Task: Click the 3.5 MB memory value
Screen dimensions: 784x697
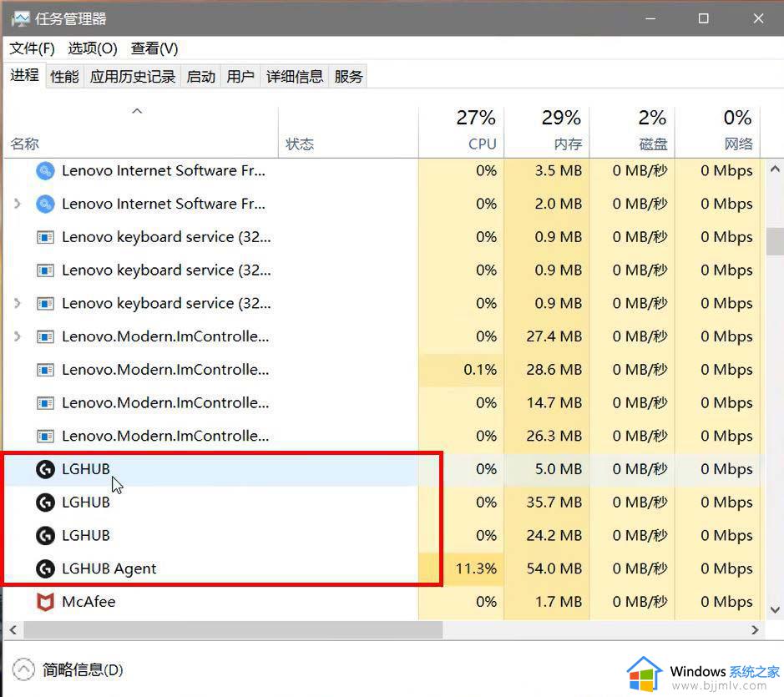Action: click(x=559, y=171)
